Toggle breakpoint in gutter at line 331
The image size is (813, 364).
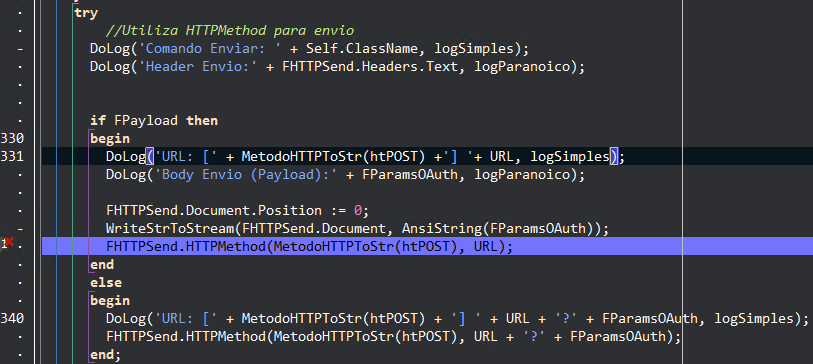tap(12, 157)
